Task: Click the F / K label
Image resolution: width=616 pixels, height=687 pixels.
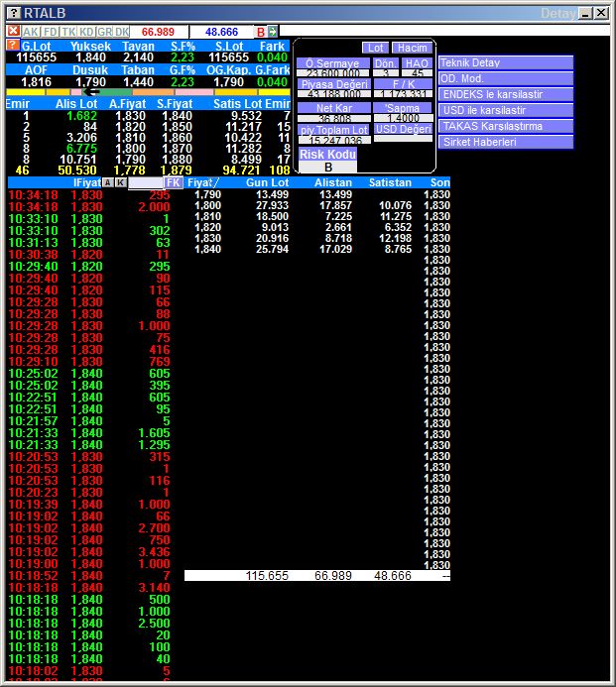Action: coord(404,84)
